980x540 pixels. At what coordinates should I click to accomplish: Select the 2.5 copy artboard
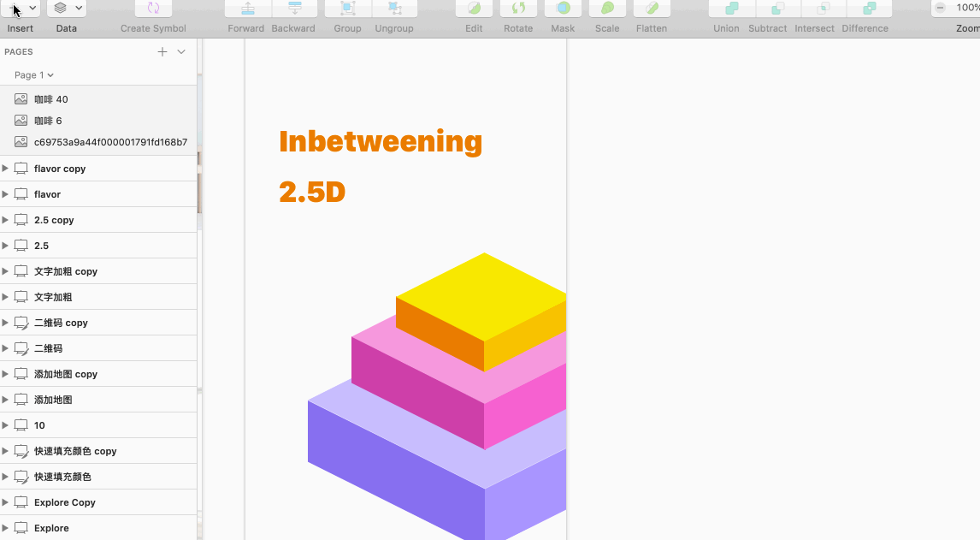click(x=54, y=220)
